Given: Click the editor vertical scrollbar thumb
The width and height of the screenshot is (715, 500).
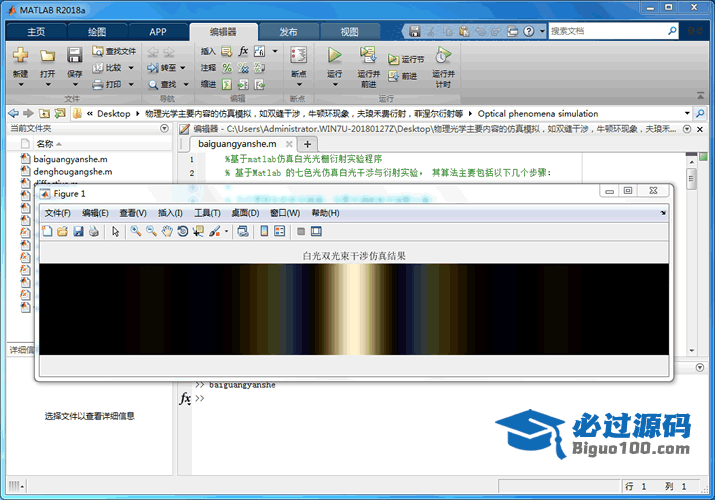Looking at the screenshot, I should coord(691,178).
